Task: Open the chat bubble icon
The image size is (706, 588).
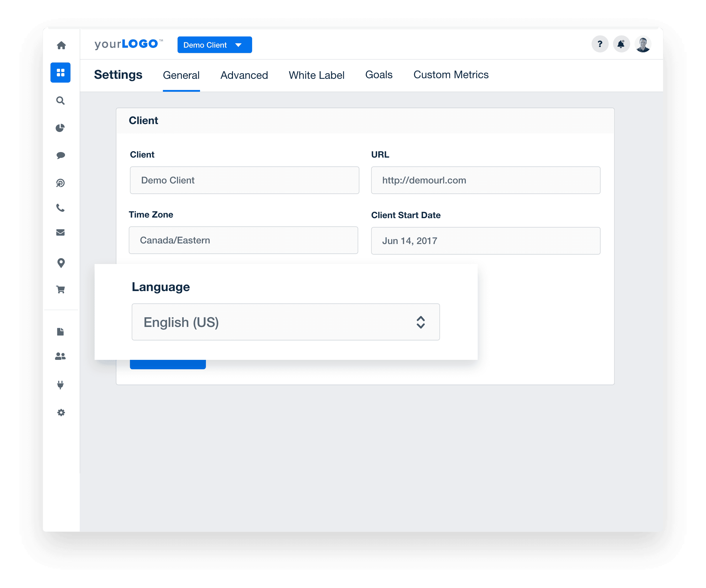Action: (61, 155)
